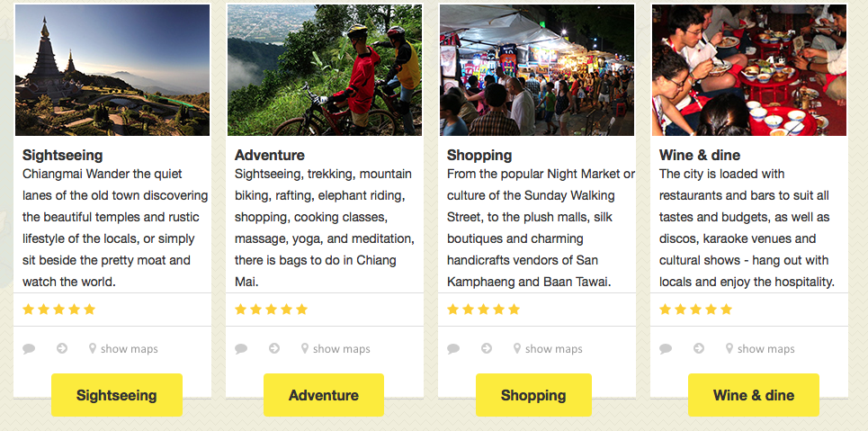Viewport: 868px width, 431px height.
Task: Open the Adventure mountain biking photo
Action: tap(325, 70)
